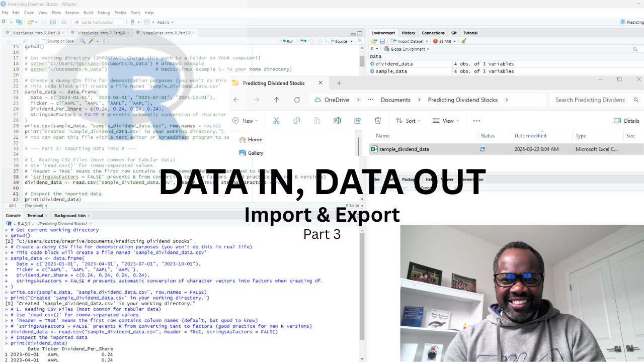Run the selected code with the Run icon
The width and height of the screenshot is (644, 362).
point(289,41)
